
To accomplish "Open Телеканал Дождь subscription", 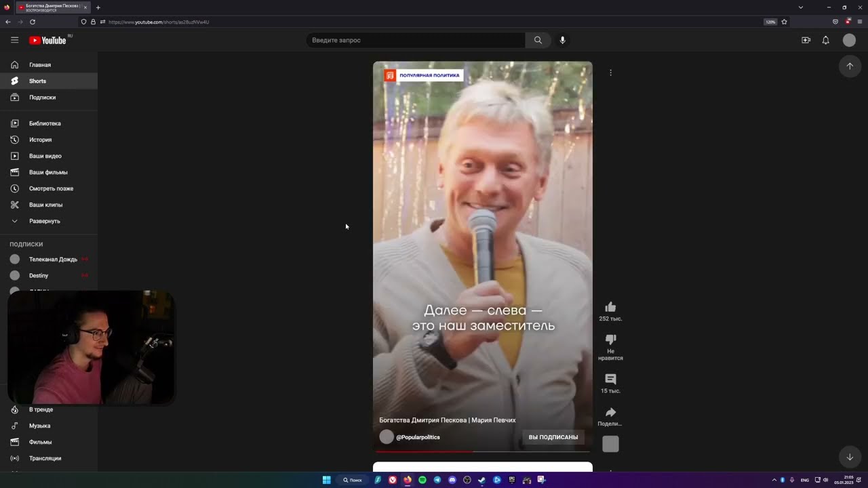I will 49,260.
